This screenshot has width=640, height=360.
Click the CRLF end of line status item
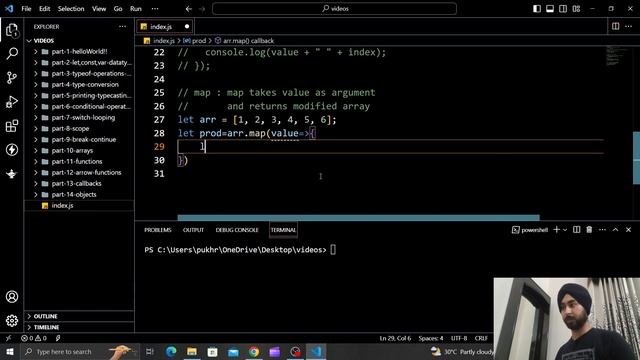pyautogui.click(x=481, y=338)
